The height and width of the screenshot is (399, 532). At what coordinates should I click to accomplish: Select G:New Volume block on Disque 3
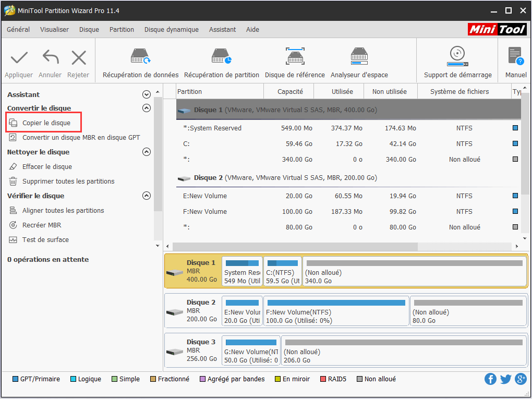coord(251,351)
